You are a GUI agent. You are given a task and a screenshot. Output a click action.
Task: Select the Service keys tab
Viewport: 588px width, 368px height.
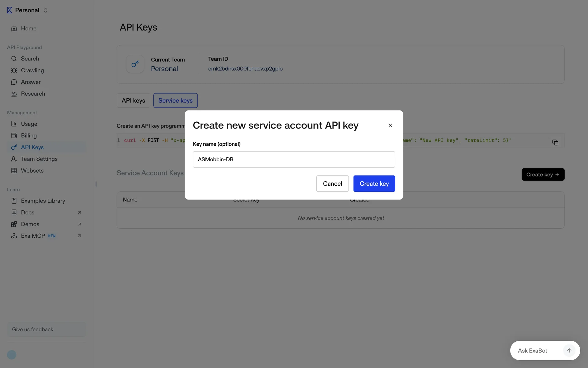(175, 101)
